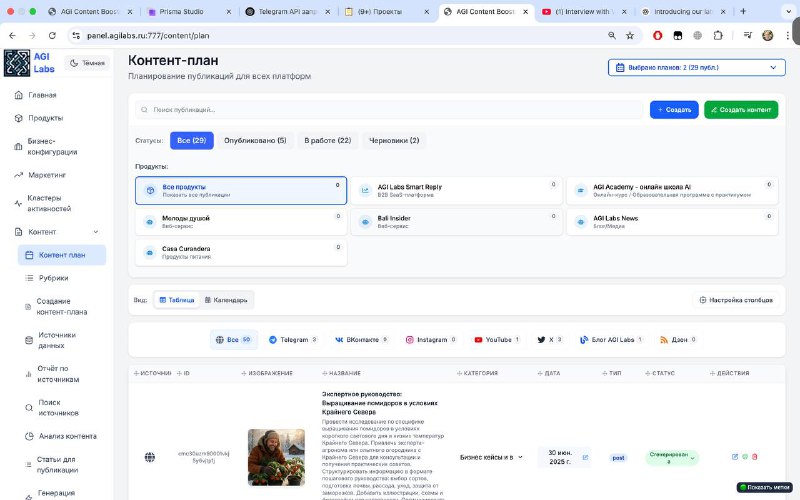Click the green comment icon in the actions column

[x=745, y=457]
